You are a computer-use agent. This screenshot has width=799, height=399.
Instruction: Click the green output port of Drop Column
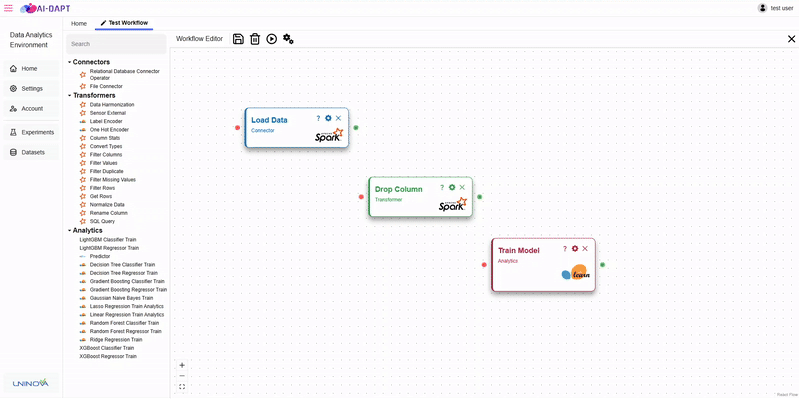[480, 197]
